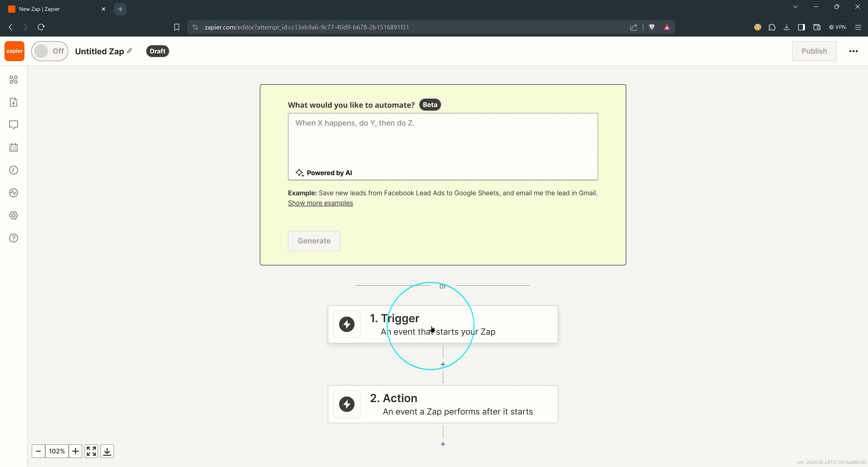Screen dimensions: 868x467
Task: Open the Brave Wallet icon
Action: coord(817,27)
